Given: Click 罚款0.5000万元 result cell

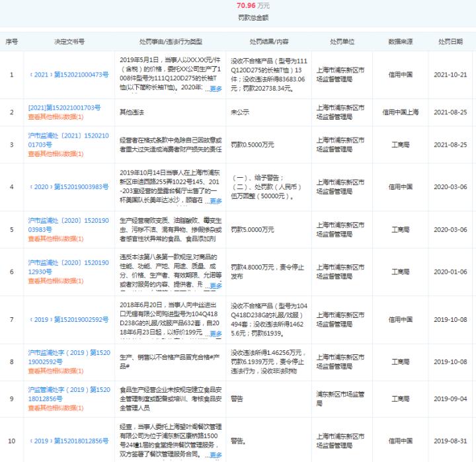Looking at the screenshot, I should (x=253, y=145).
